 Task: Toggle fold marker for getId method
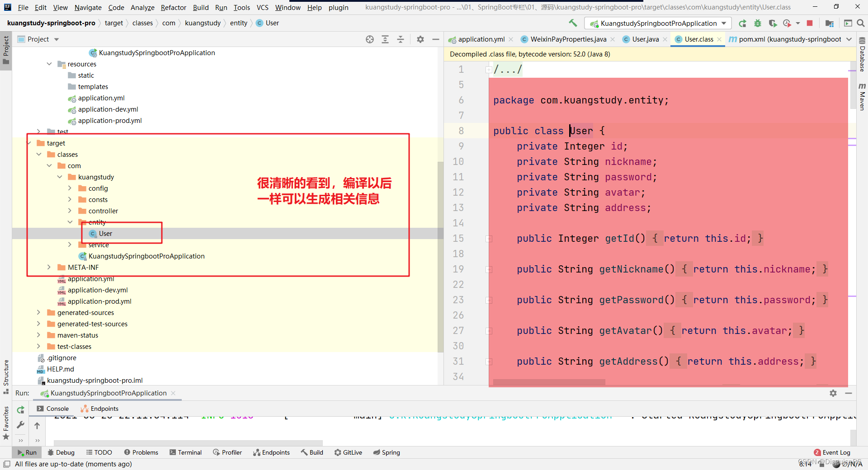[x=489, y=239]
